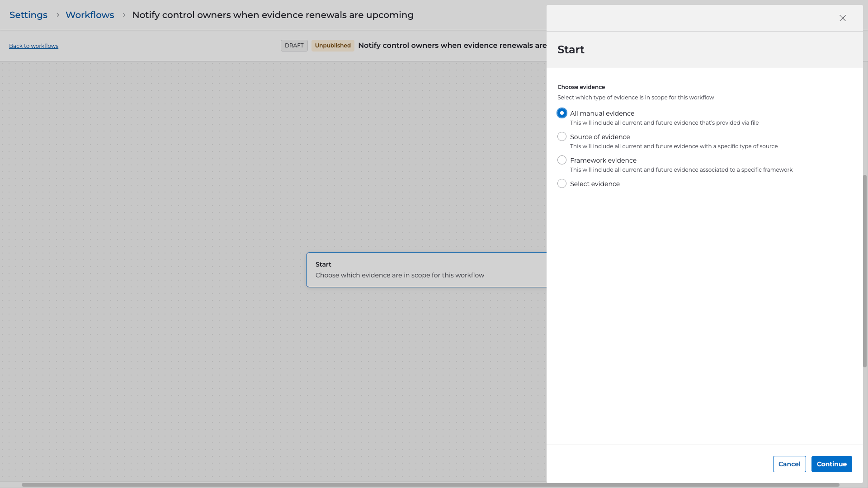This screenshot has height=488, width=868.
Task: Choose Source of evidence option
Action: [561, 136]
